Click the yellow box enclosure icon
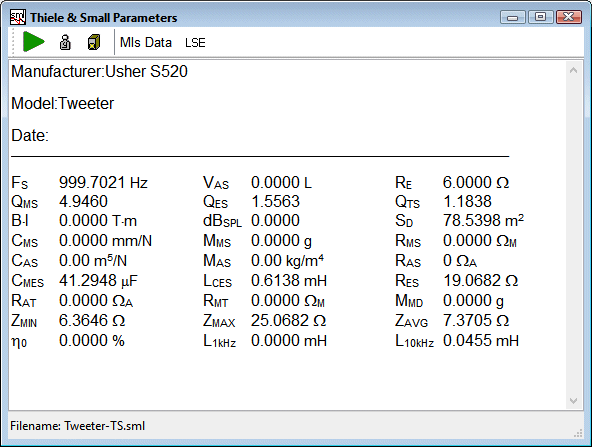 point(94,42)
